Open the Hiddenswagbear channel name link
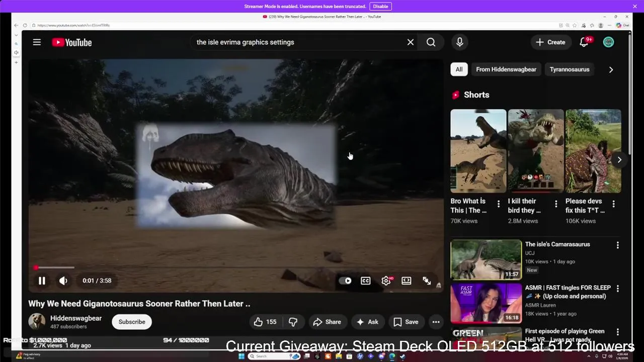 click(x=76, y=318)
